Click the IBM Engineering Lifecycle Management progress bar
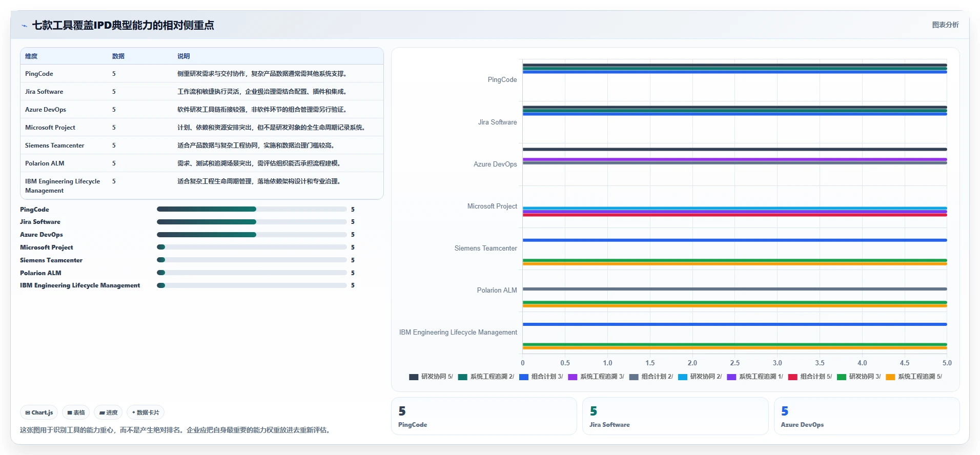This screenshot has height=455, width=980. point(252,285)
